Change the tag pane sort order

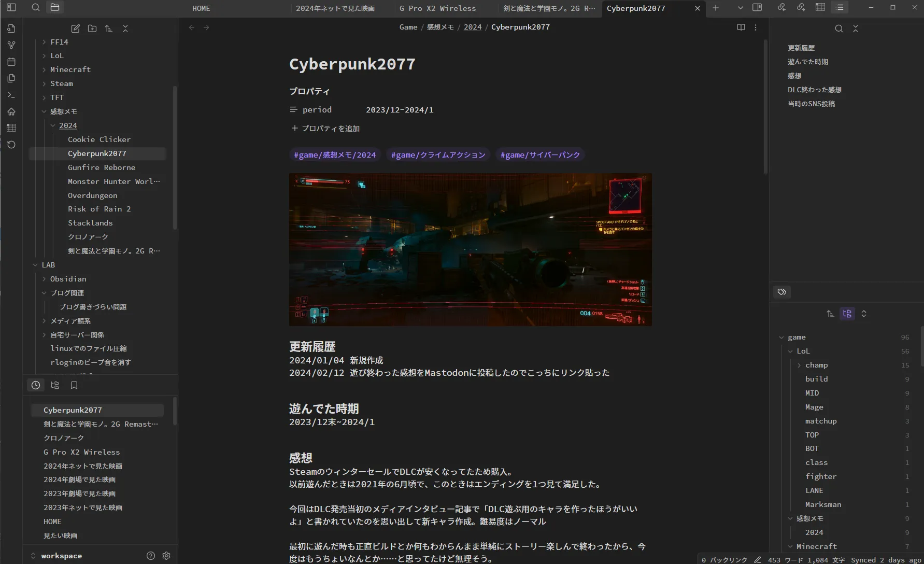coord(831,314)
